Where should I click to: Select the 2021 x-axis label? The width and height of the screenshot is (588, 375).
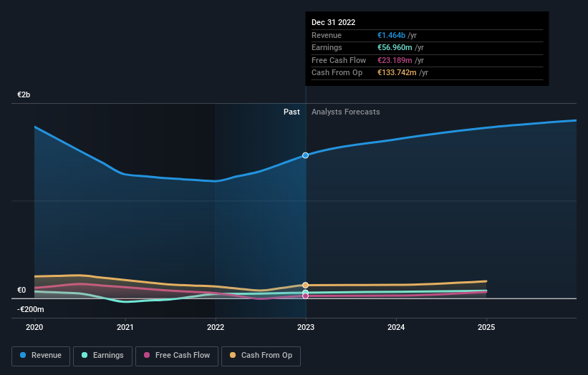[x=125, y=327]
